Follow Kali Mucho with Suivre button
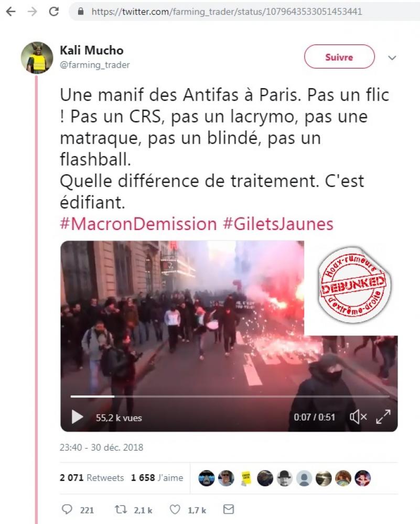Viewport: 420px width, 524px height. click(x=339, y=57)
